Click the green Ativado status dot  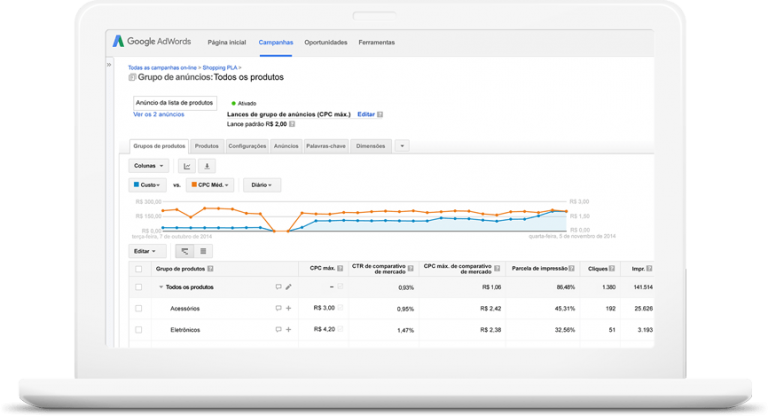coord(234,103)
